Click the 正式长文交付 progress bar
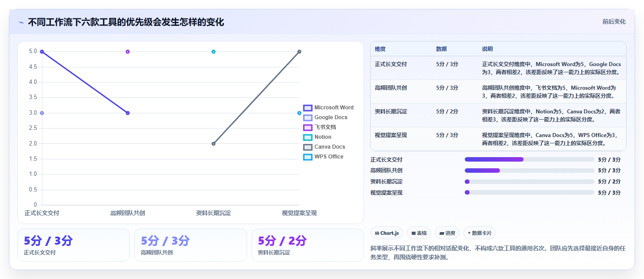The width and height of the screenshot is (644, 279). click(529, 159)
